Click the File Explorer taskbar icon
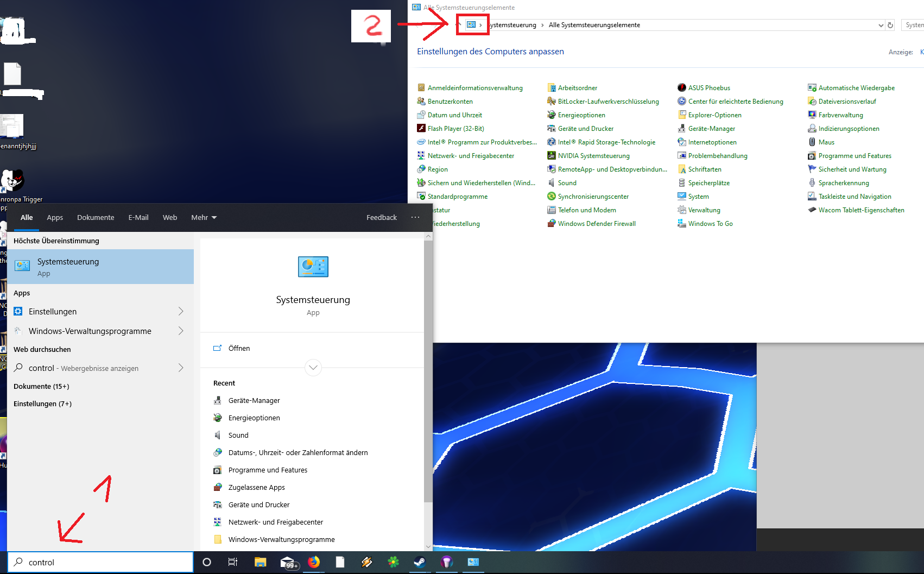Viewport: 924px width, 574px height. click(x=261, y=562)
